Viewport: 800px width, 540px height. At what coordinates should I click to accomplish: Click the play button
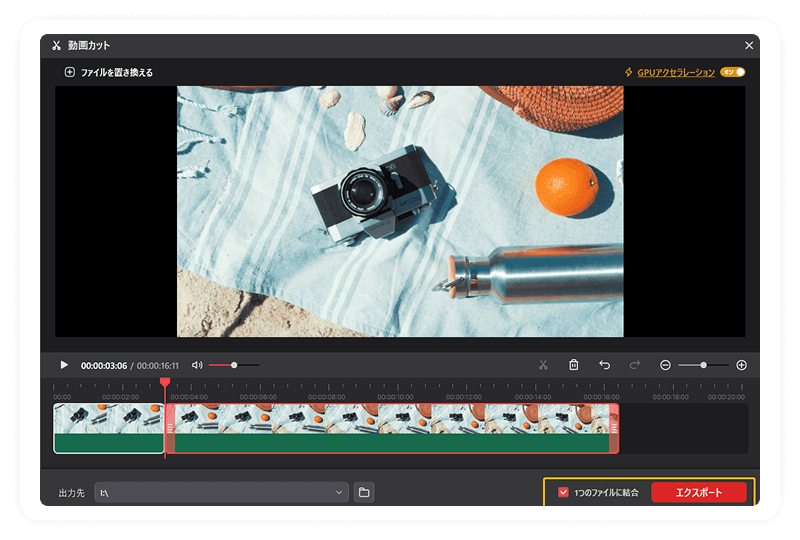64,365
